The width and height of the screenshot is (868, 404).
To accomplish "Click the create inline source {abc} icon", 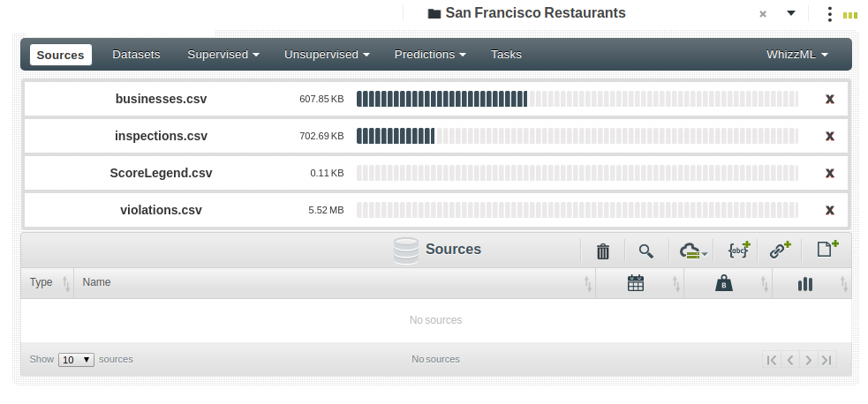I will tap(738, 250).
